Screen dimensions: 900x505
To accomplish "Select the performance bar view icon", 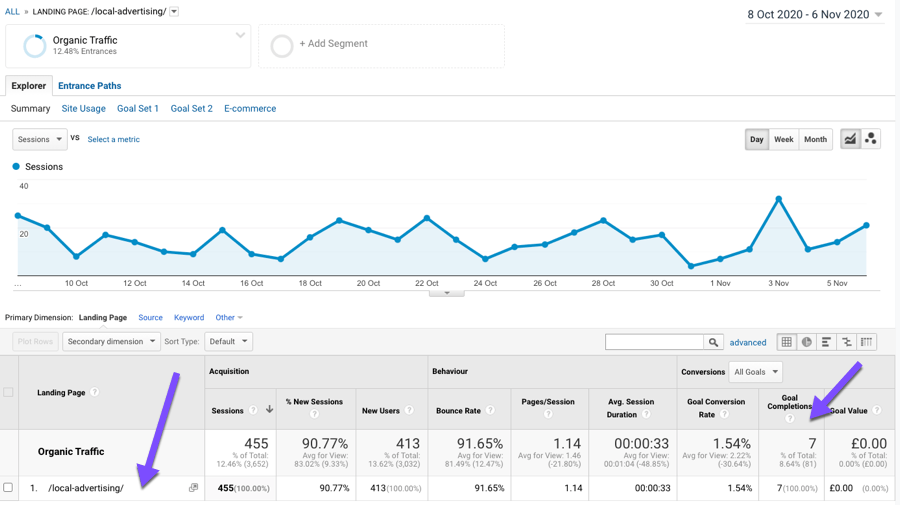I will click(x=827, y=342).
